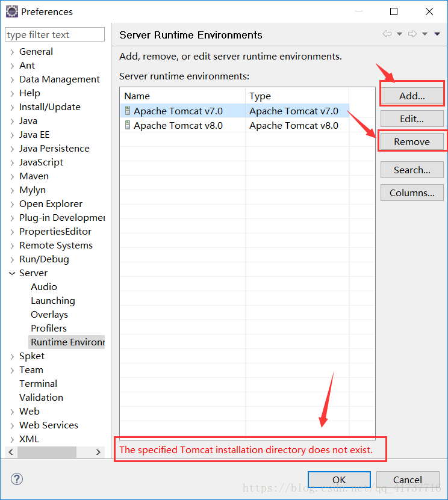
Task: Sort by the Name column header
Action: pyautogui.click(x=183, y=96)
